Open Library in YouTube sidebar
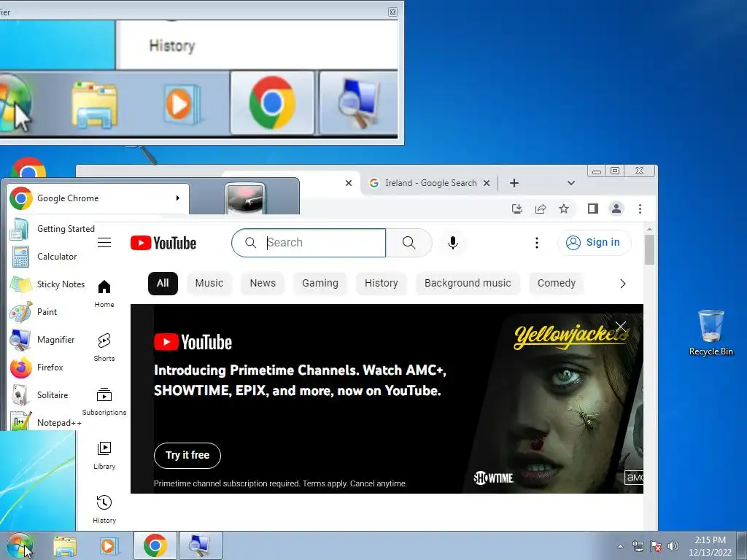This screenshot has width=747, height=560. tap(104, 456)
